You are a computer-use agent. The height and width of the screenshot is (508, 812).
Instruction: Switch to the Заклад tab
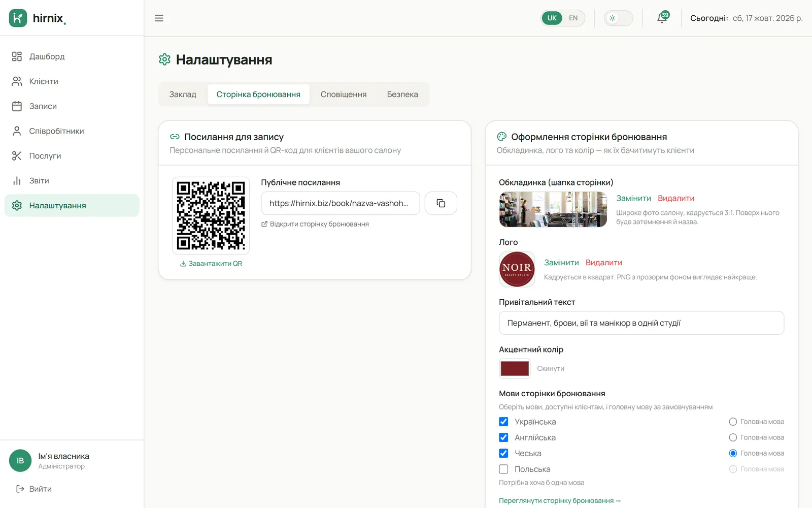click(x=183, y=94)
